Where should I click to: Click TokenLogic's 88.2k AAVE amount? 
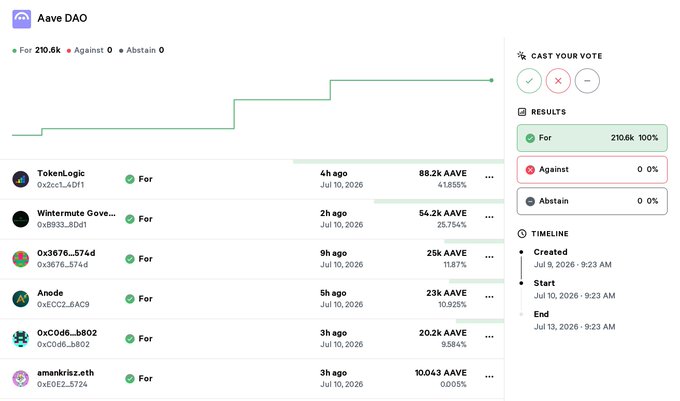[443, 173]
